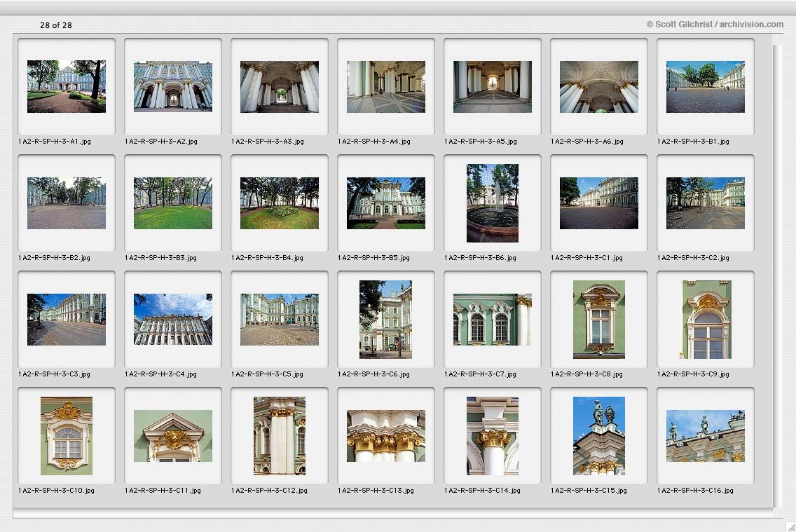Click the filename label 1A2-R-SP-H-3-C13.jpg
Image resolution: width=796 pixels, height=532 pixels.
pos(376,491)
